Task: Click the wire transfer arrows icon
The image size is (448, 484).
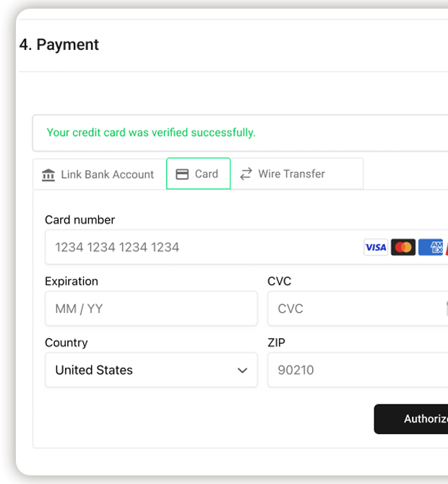Action: pyautogui.click(x=246, y=174)
